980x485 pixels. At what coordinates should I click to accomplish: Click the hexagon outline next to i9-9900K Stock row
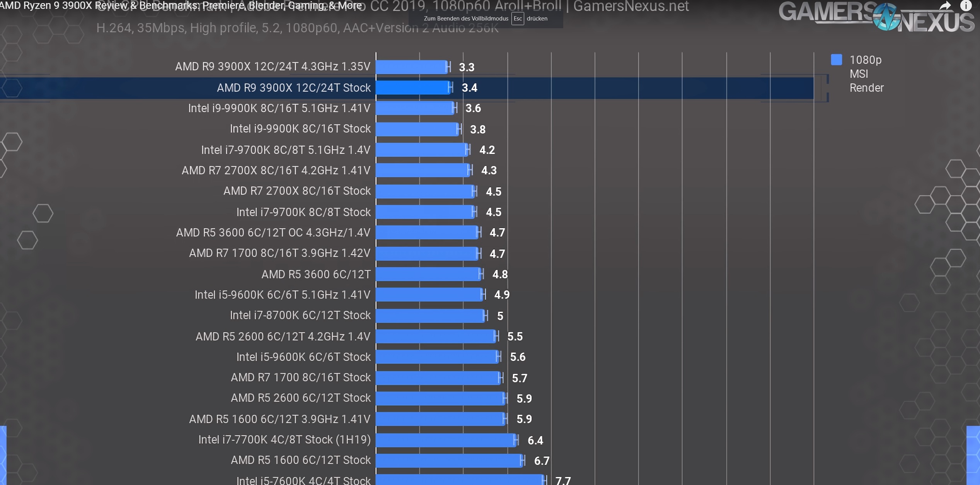click(12, 142)
